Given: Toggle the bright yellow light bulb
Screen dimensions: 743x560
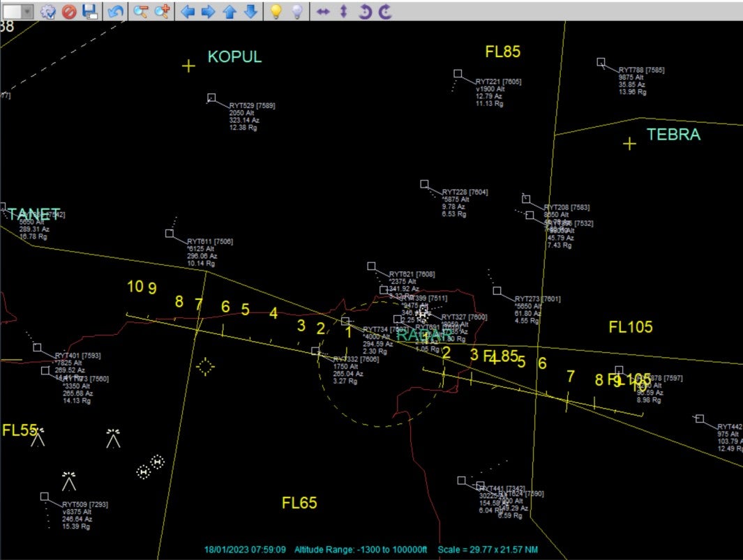Looking at the screenshot, I should [x=276, y=11].
